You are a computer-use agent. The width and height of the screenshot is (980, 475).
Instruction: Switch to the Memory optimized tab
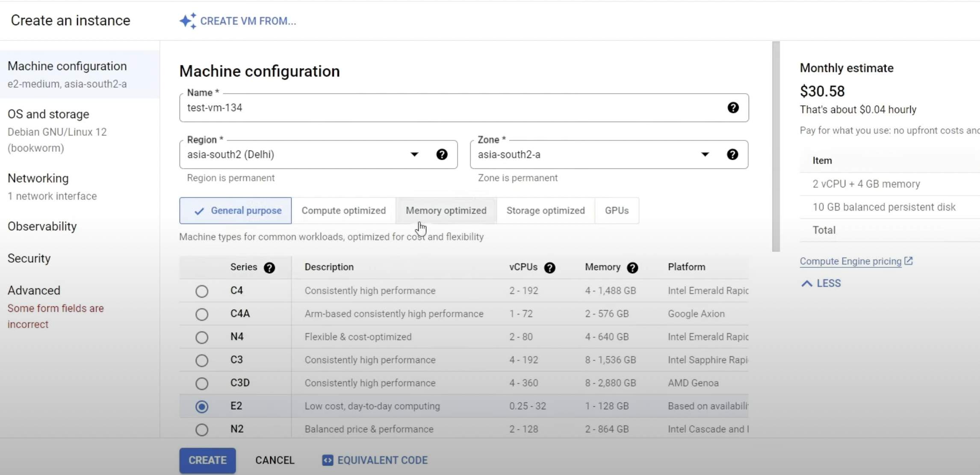click(x=446, y=211)
